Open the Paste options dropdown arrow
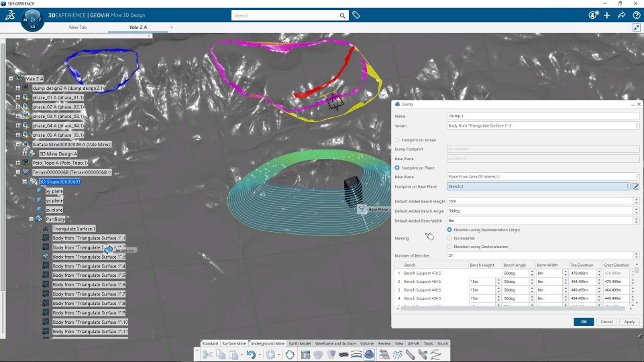This screenshot has height=362, width=644. click(241, 355)
